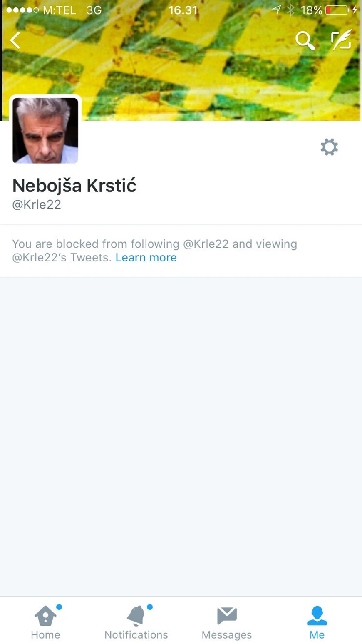The image size is (362, 644).
Task: Switch to the Messages tab label
Action: (x=227, y=635)
